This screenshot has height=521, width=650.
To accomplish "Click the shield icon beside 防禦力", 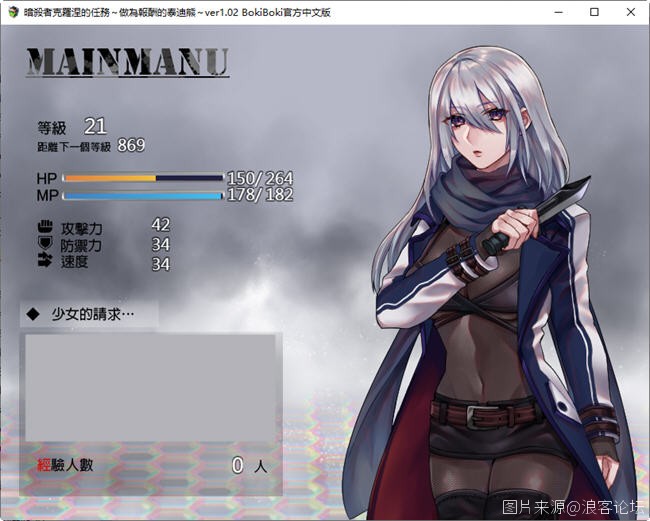I will point(44,244).
